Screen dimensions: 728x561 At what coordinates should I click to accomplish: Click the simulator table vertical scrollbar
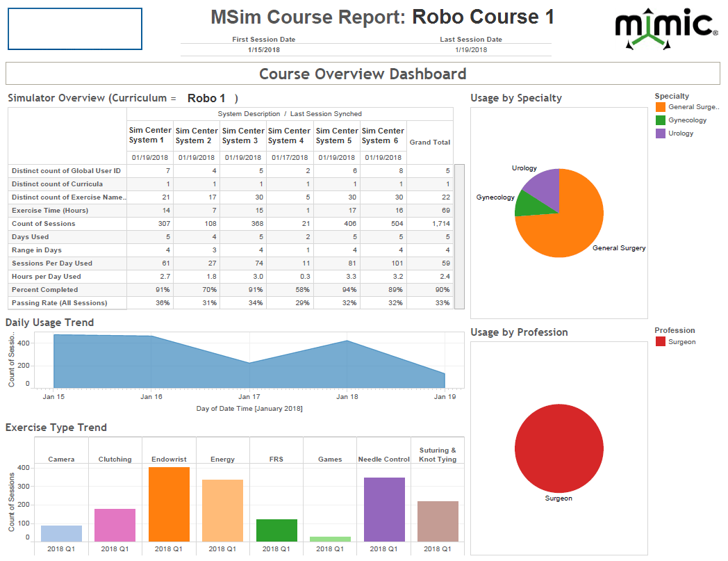459,236
